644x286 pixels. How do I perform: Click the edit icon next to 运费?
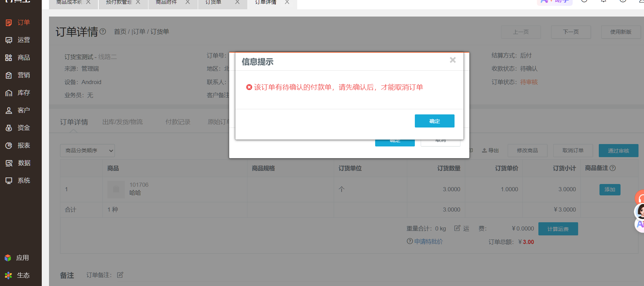point(457,228)
